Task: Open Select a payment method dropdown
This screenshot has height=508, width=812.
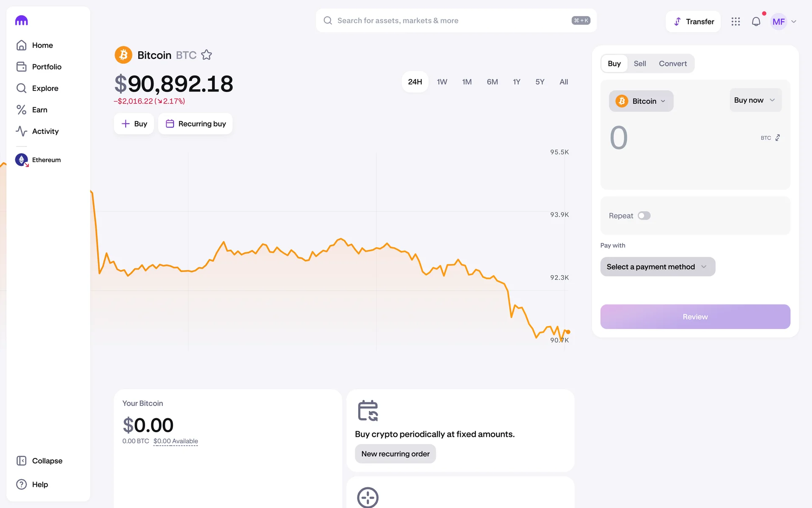Action: click(657, 267)
